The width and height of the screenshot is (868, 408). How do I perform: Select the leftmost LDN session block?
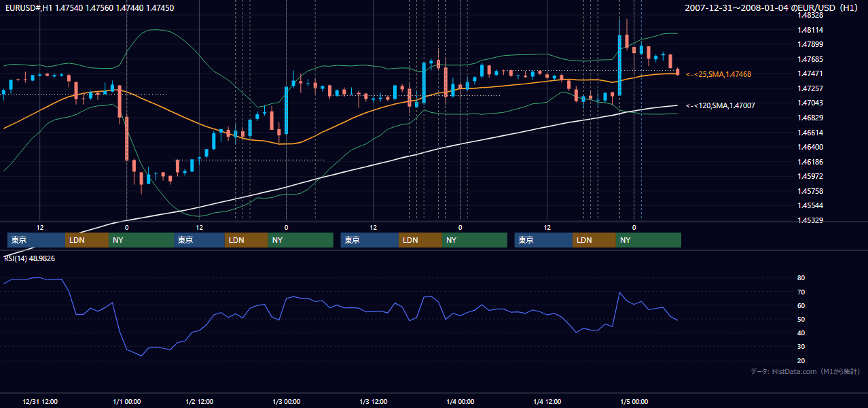click(x=87, y=240)
